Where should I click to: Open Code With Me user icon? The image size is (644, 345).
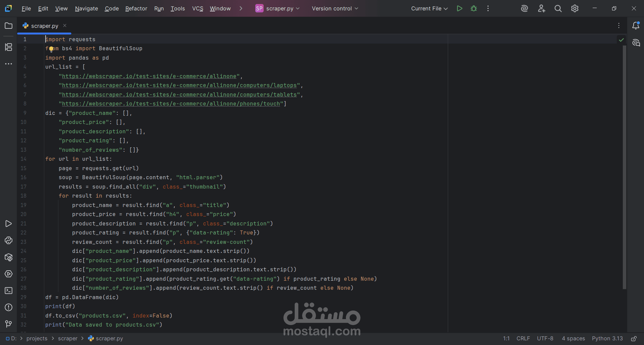click(541, 8)
